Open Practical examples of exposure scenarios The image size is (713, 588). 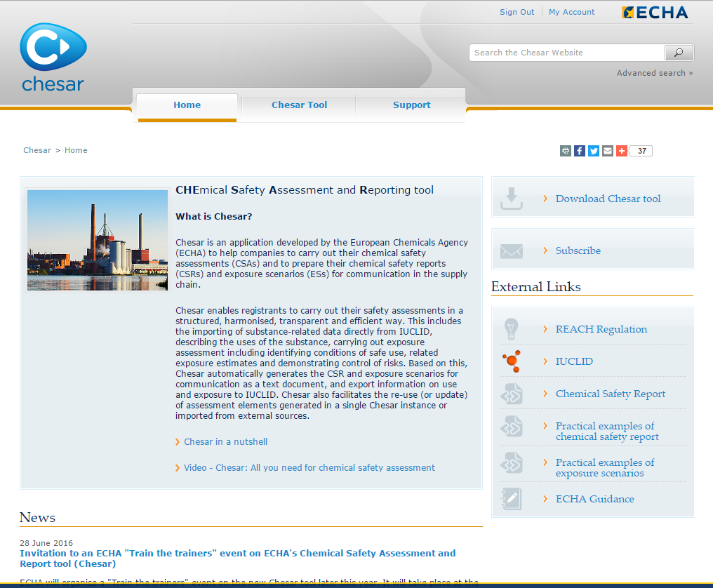coord(605,467)
